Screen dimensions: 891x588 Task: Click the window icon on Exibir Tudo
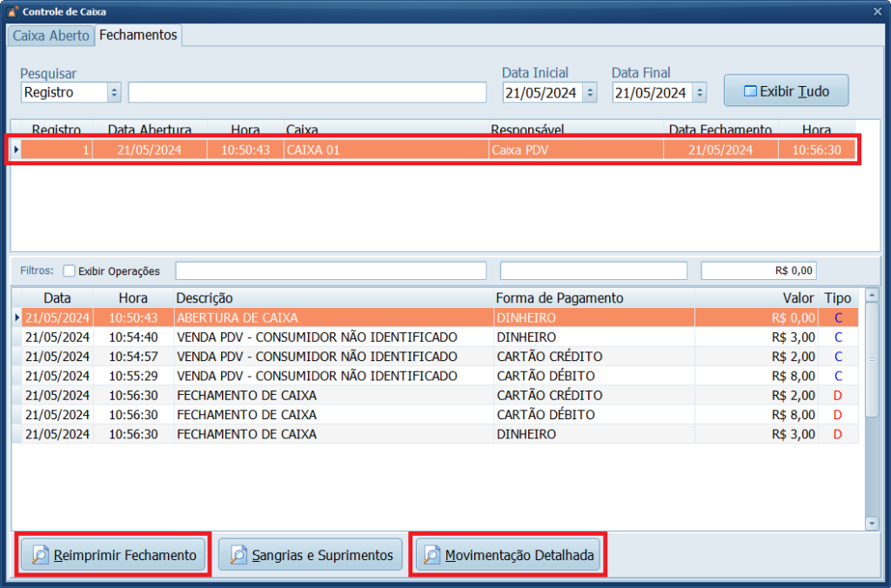point(749,91)
